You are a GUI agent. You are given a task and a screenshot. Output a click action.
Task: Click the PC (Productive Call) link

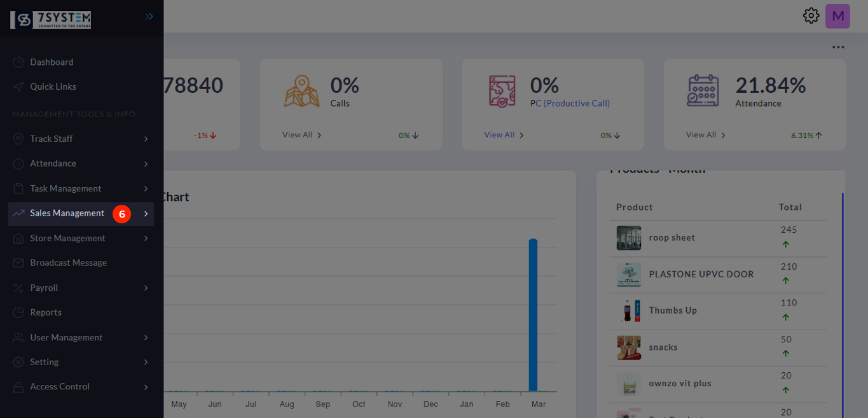[x=570, y=103]
